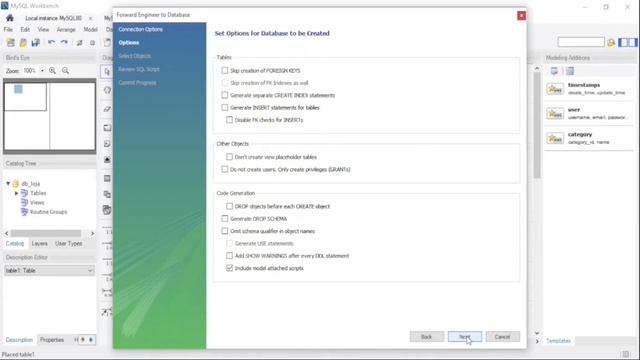Click the first Modeling Additions toolbar icon
640x360 pixels.
coord(554,71)
